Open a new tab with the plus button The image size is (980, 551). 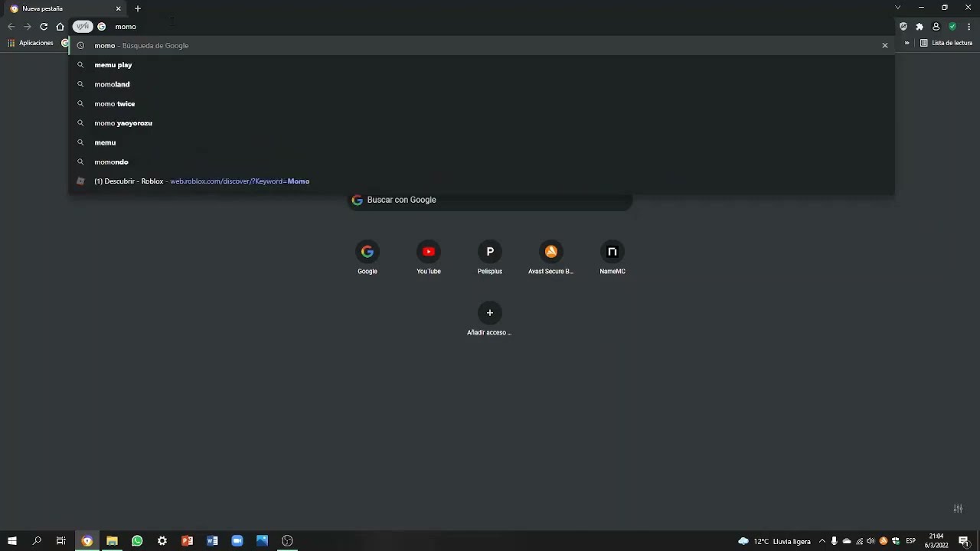138,8
